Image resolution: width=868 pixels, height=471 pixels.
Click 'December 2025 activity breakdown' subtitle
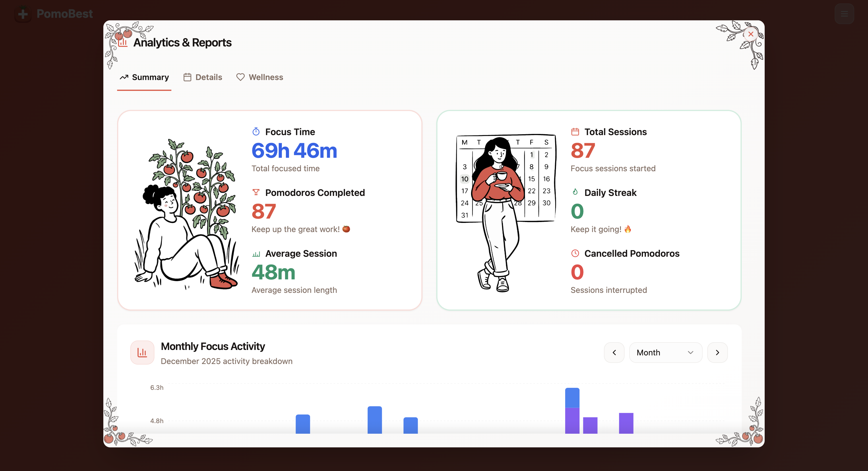click(x=226, y=361)
